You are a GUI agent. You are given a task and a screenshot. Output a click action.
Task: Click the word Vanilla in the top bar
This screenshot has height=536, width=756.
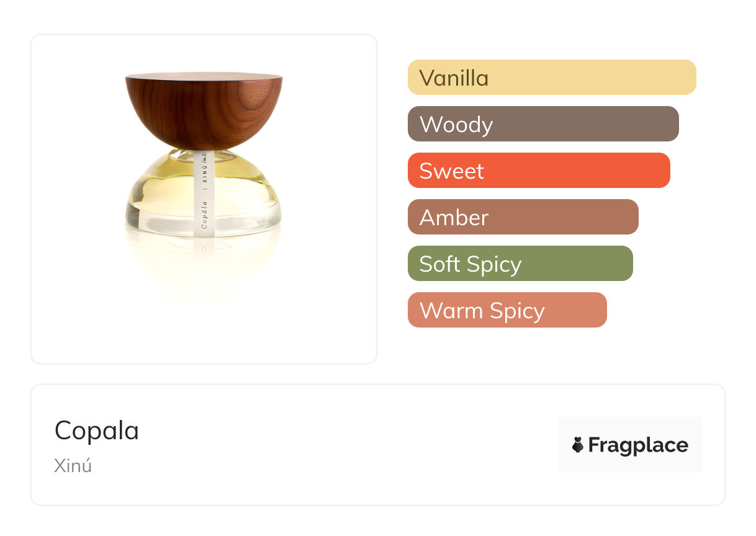(x=454, y=78)
